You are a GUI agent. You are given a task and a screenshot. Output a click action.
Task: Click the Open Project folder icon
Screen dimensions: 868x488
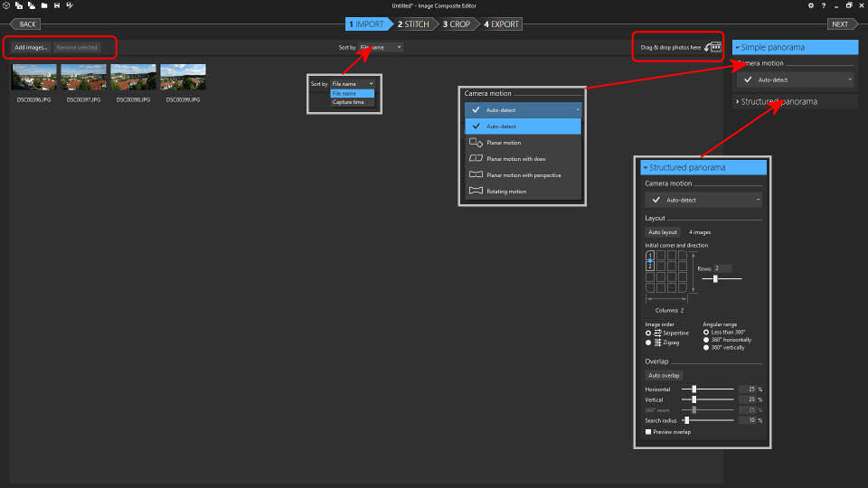click(x=43, y=5)
